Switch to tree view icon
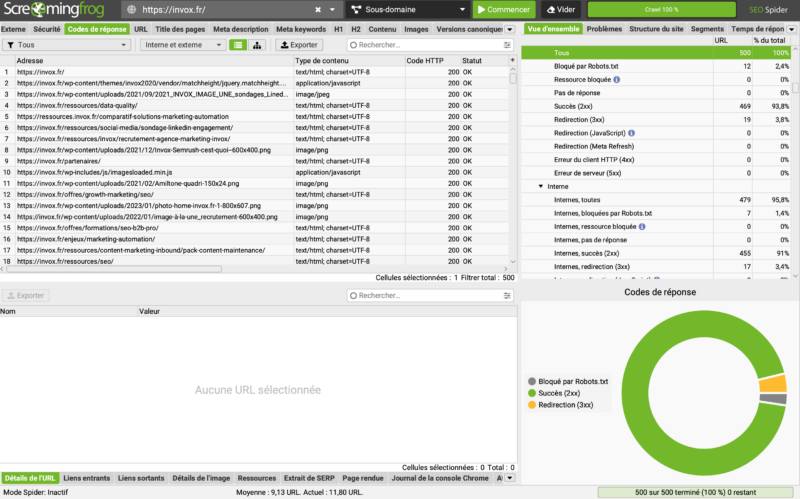This screenshot has width=800, height=499. click(257, 45)
